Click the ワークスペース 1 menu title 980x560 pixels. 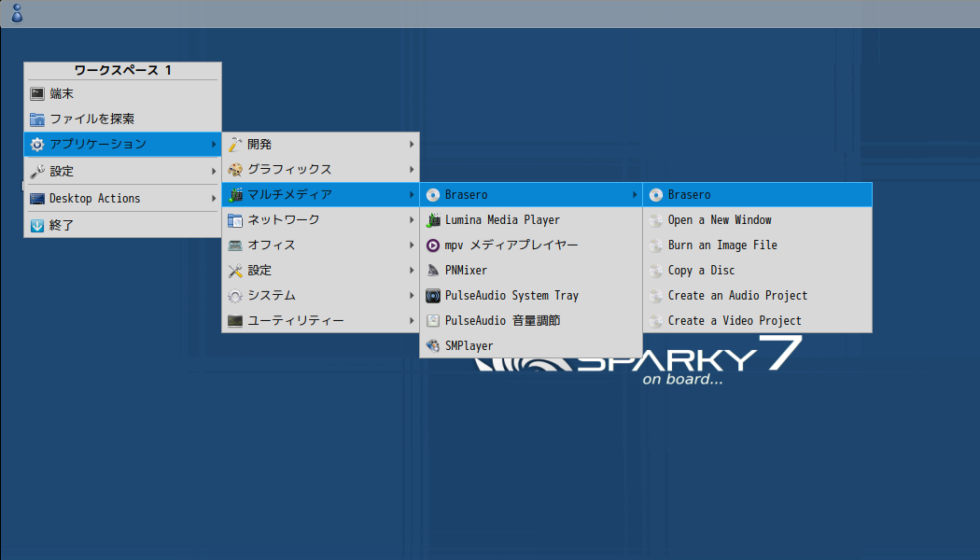122,70
